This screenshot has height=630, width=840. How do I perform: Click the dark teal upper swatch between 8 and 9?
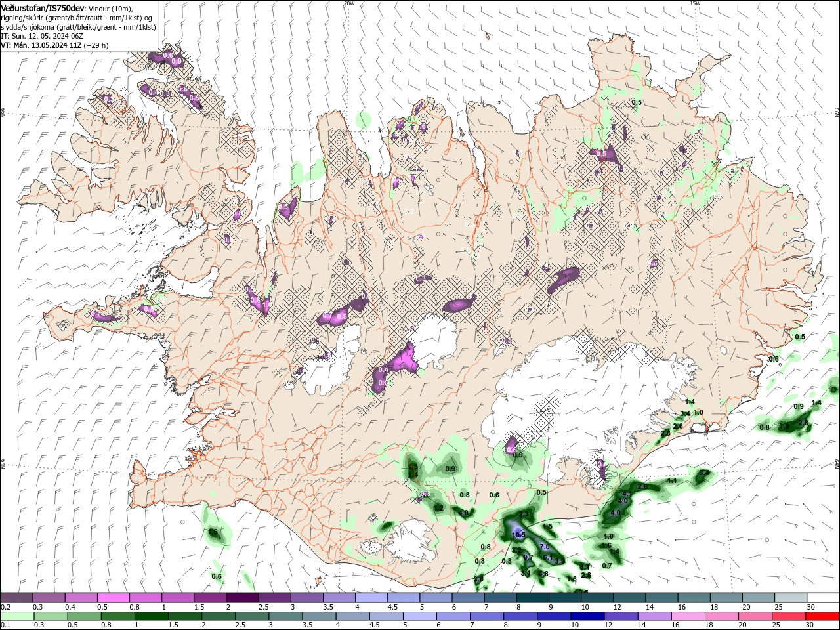point(532,598)
